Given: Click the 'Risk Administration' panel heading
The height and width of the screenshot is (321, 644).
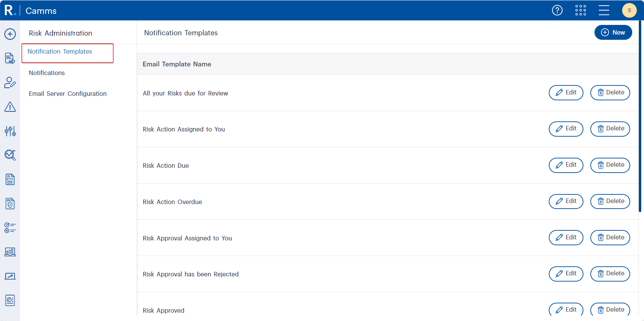Looking at the screenshot, I should pyautogui.click(x=61, y=33).
